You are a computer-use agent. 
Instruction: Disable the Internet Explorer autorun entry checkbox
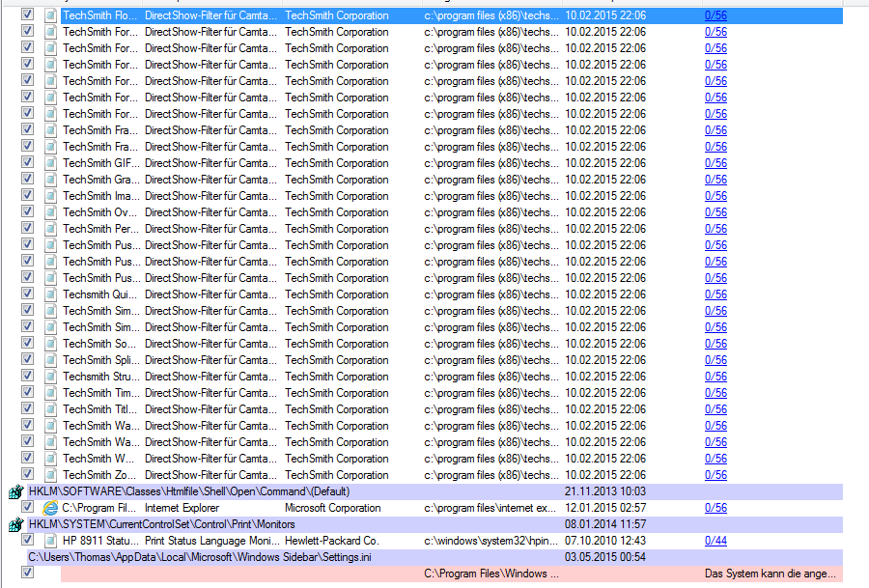click(28, 508)
